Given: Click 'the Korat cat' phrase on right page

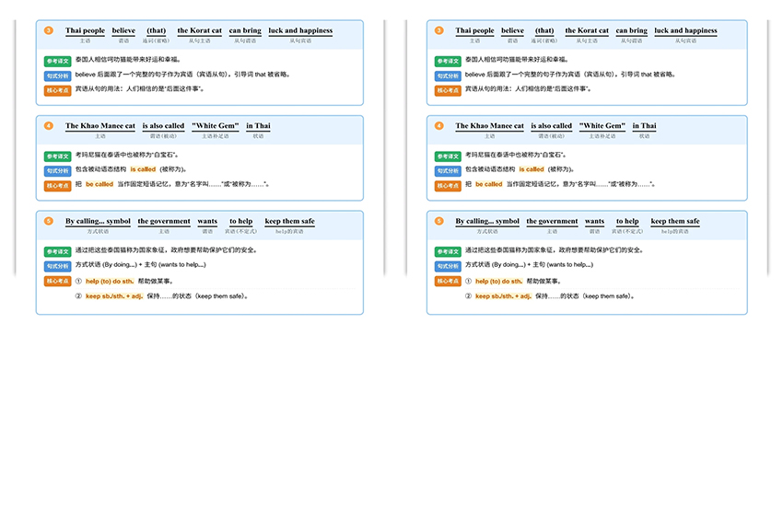Looking at the screenshot, I should (x=587, y=30).
